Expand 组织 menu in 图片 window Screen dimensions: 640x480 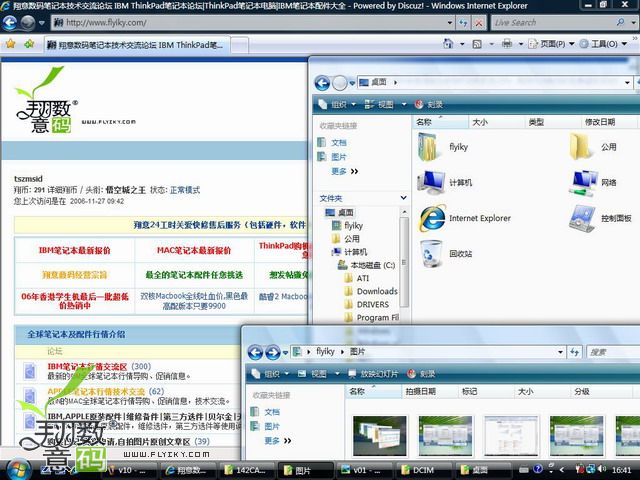coord(270,373)
